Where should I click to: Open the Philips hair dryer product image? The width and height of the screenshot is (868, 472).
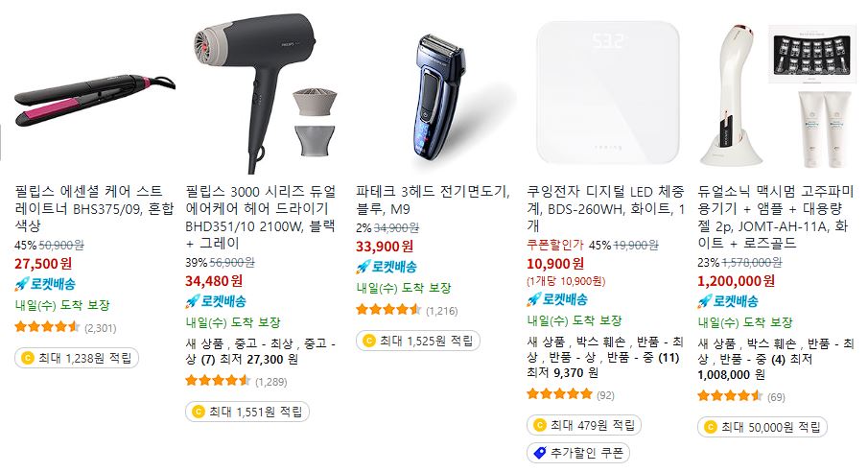(x=265, y=93)
